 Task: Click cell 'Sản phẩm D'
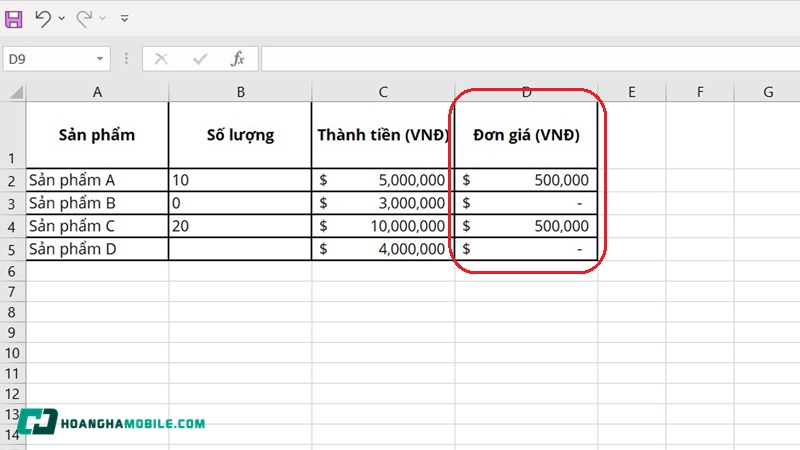(x=97, y=249)
